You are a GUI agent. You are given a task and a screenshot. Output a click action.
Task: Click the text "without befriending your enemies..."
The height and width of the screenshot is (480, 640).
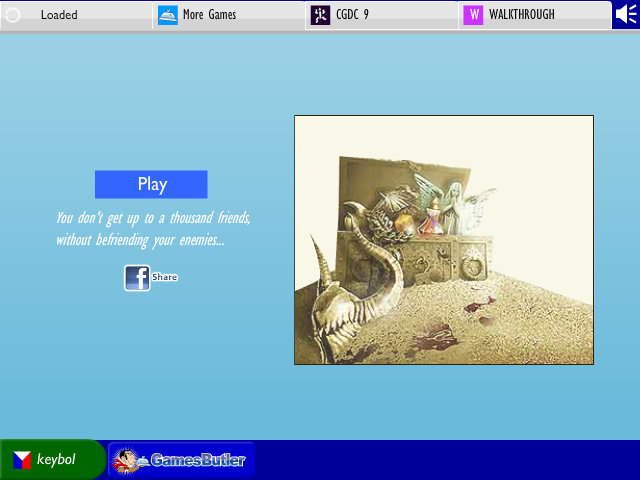[140, 240]
